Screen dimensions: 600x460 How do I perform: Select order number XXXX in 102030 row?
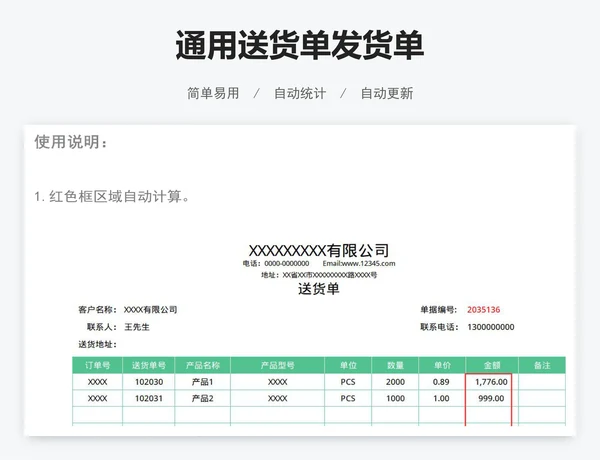pyautogui.click(x=98, y=382)
